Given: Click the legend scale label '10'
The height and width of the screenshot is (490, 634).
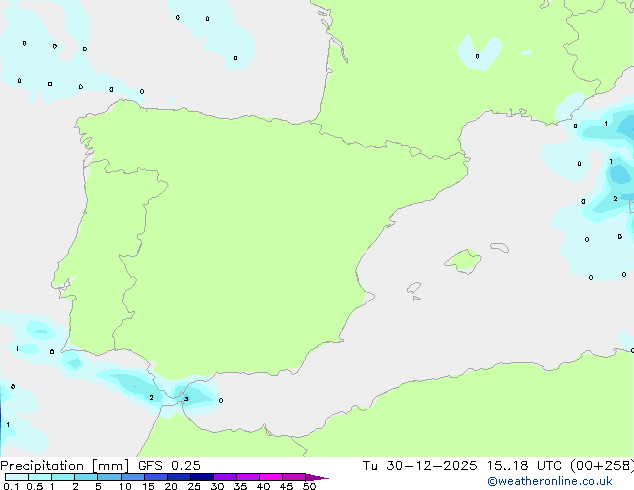Looking at the screenshot, I should click(125, 486).
